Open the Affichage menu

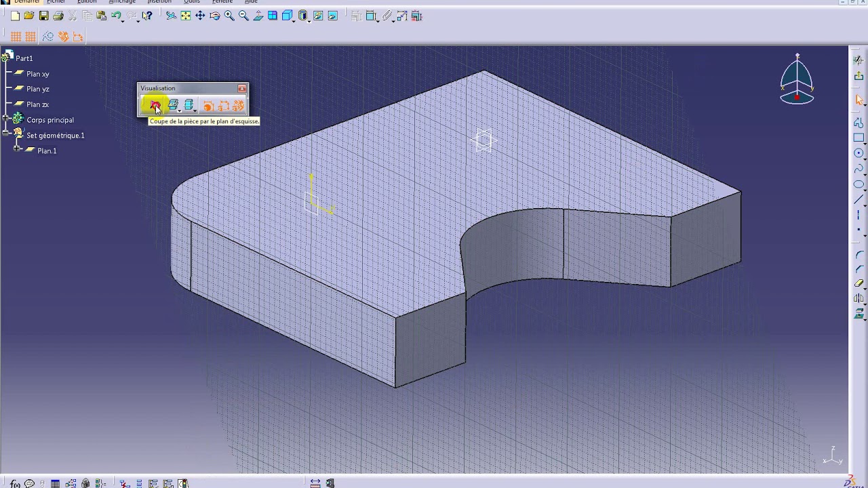coord(123,2)
